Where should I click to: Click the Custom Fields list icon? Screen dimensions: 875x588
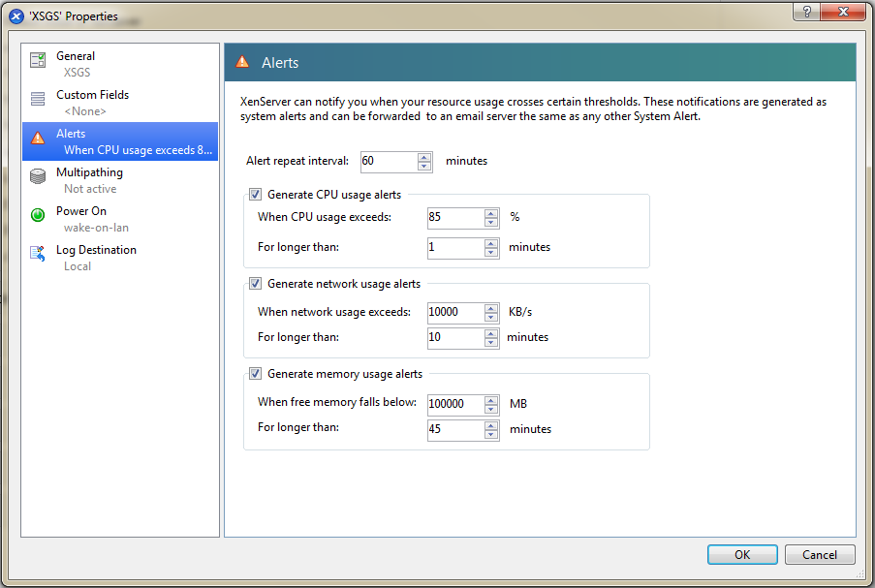[38, 99]
